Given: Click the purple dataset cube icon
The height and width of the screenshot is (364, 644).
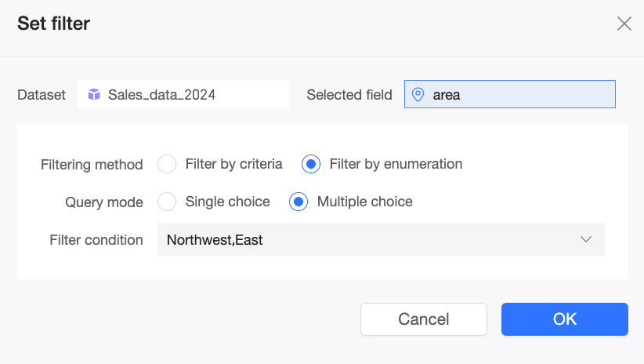Looking at the screenshot, I should click(x=94, y=95).
